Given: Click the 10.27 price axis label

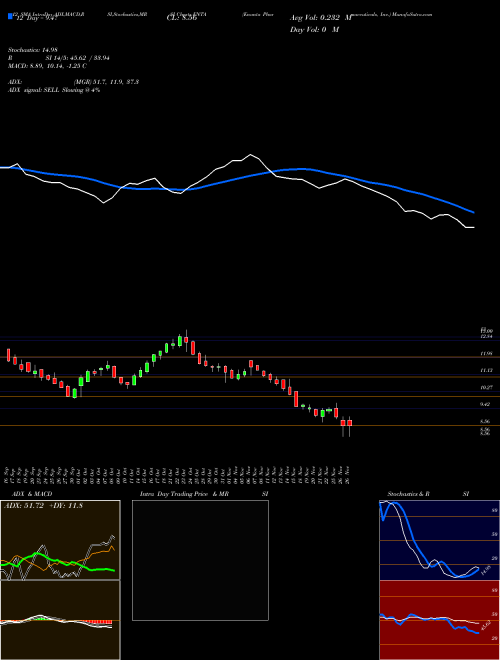Looking at the screenshot, I should pos(487,387).
